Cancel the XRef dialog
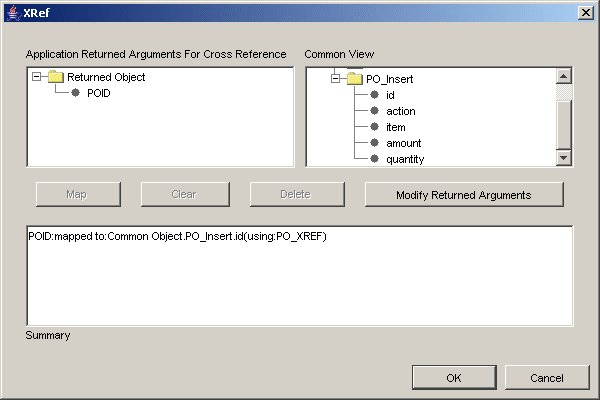 [547, 377]
